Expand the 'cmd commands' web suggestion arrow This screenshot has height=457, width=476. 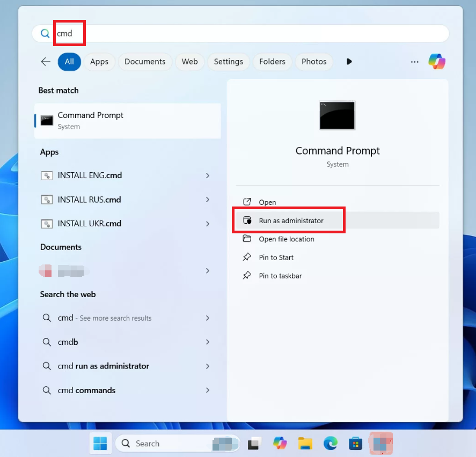[x=207, y=390]
